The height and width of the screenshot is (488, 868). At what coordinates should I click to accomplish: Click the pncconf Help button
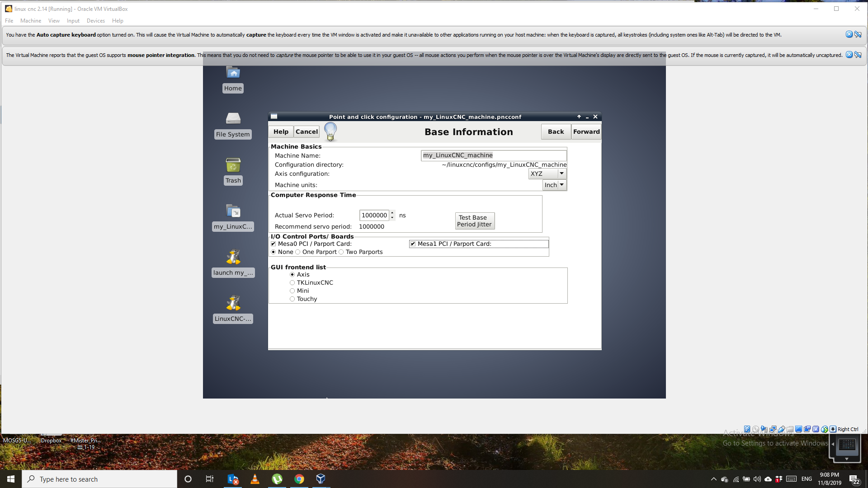click(281, 131)
